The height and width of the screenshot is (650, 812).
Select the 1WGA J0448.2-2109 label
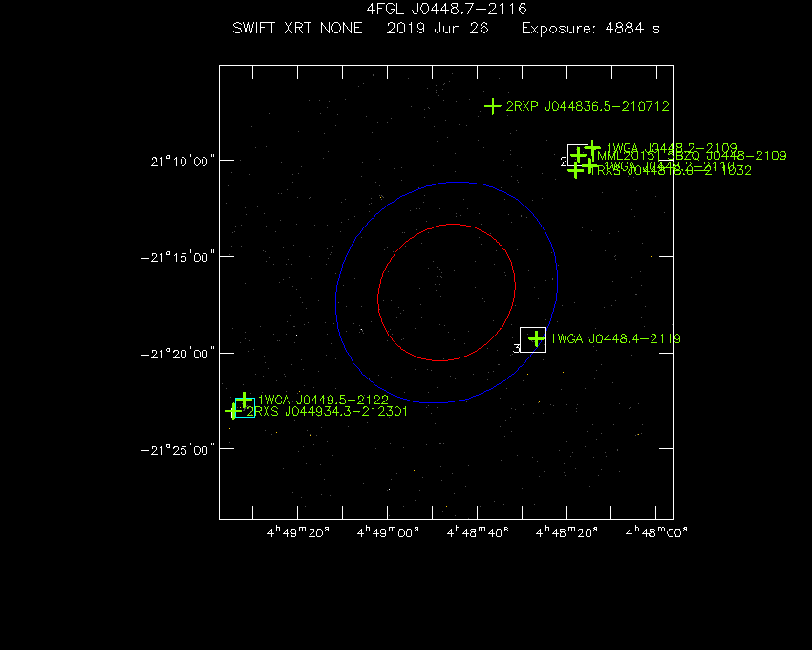tap(672, 148)
